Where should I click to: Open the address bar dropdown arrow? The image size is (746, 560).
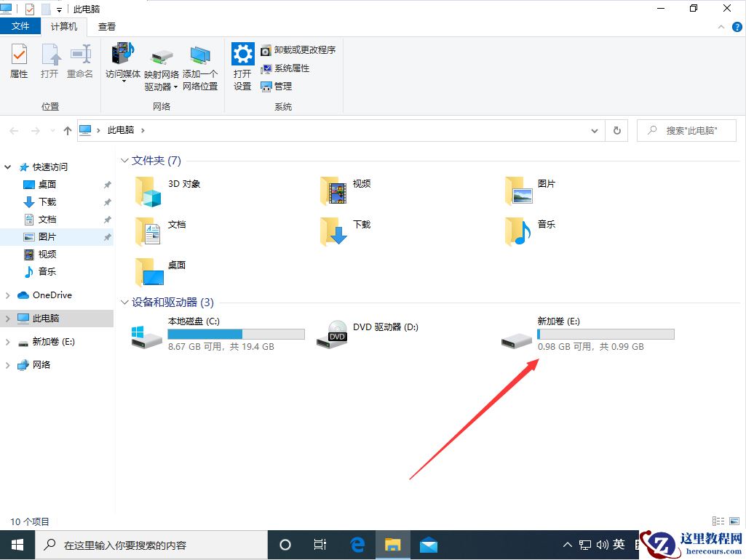point(594,130)
